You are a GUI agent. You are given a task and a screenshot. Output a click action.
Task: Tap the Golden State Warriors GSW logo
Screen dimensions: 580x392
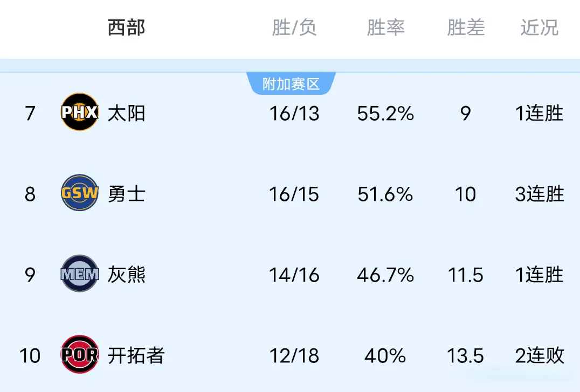click(x=79, y=193)
